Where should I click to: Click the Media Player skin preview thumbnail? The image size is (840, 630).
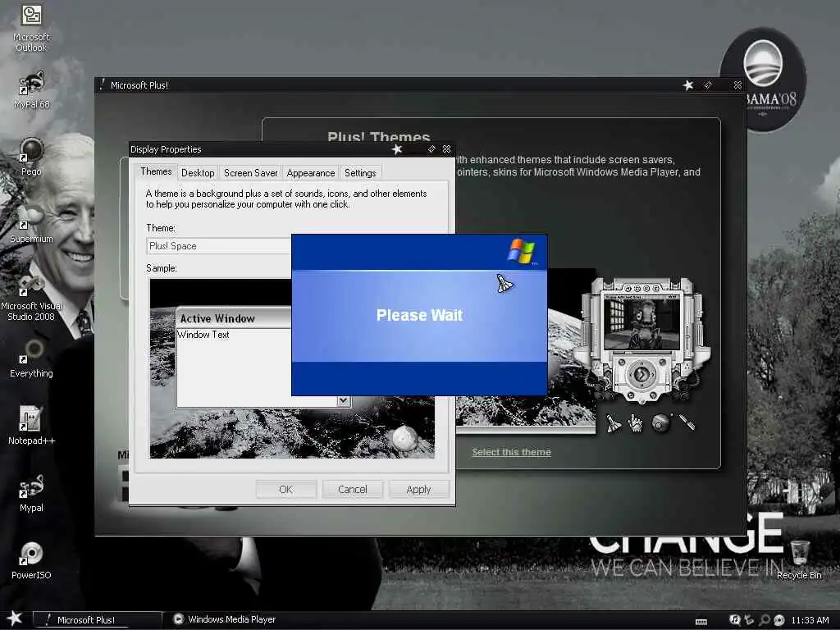tap(642, 340)
